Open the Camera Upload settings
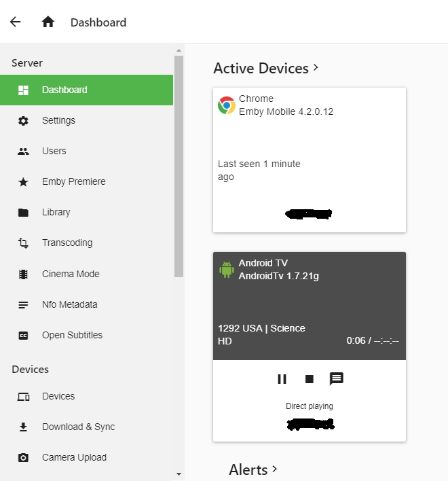The height and width of the screenshot is (481, 448). 86,458
